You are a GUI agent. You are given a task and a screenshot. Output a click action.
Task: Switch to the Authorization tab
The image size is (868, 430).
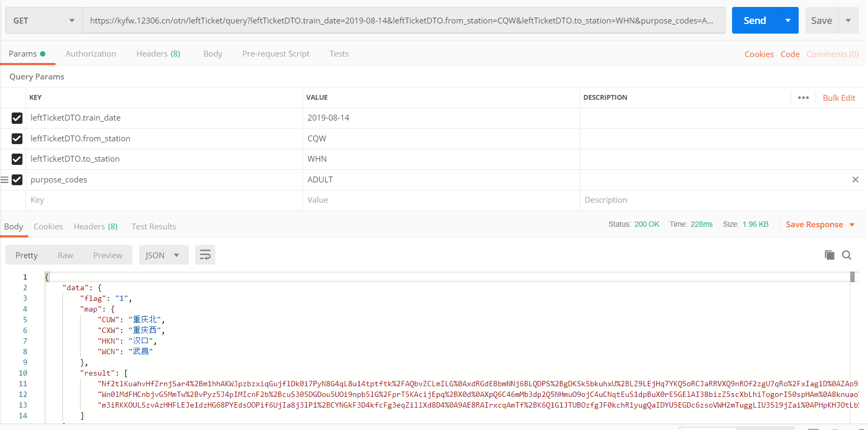(91, 54)
